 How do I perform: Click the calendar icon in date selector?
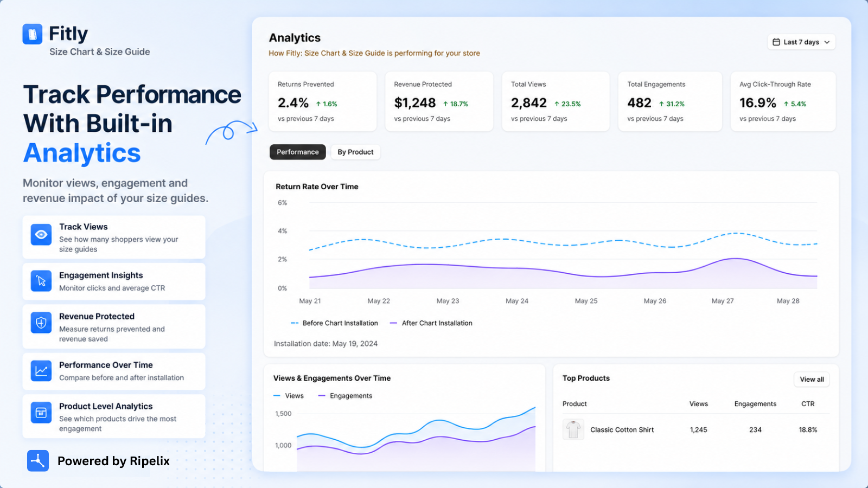[x=776, y=42]
